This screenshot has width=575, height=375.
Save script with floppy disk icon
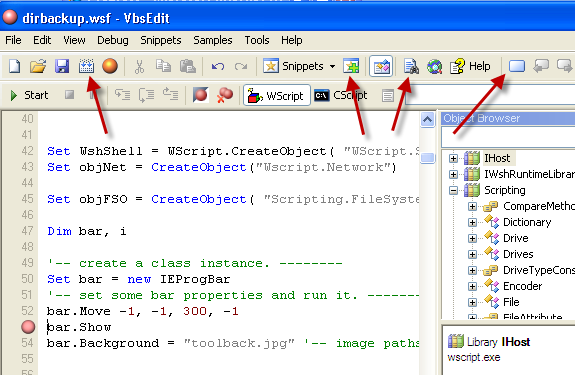[x=62, y=66]
